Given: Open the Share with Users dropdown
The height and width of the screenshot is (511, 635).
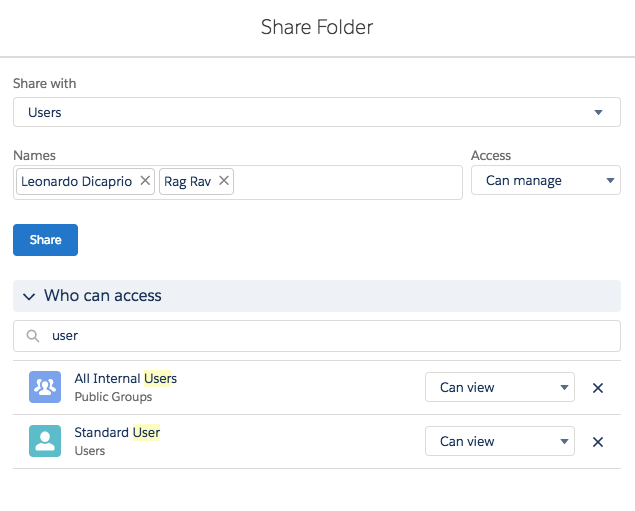Looking at the screenshot, I should [317, 112].
